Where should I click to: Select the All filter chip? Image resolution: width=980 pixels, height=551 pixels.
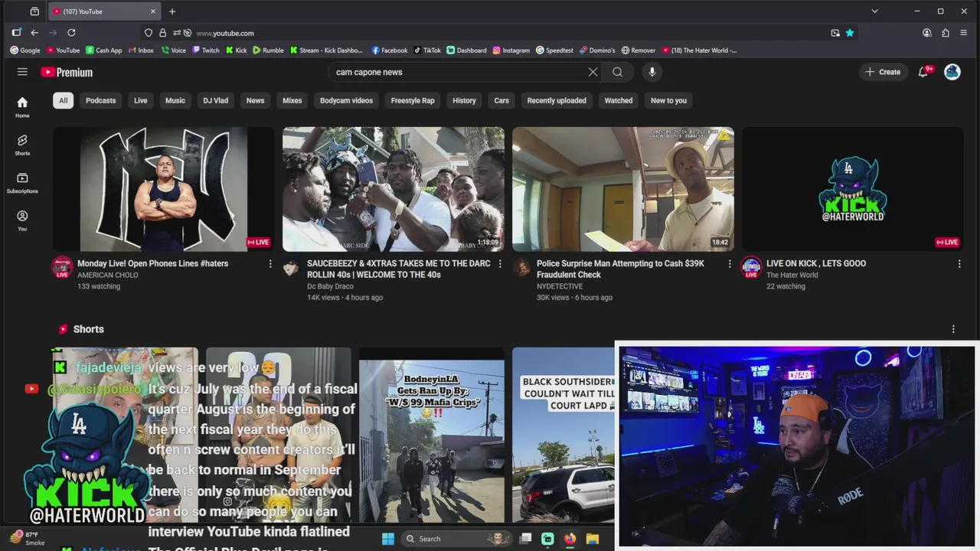[64, 100]
